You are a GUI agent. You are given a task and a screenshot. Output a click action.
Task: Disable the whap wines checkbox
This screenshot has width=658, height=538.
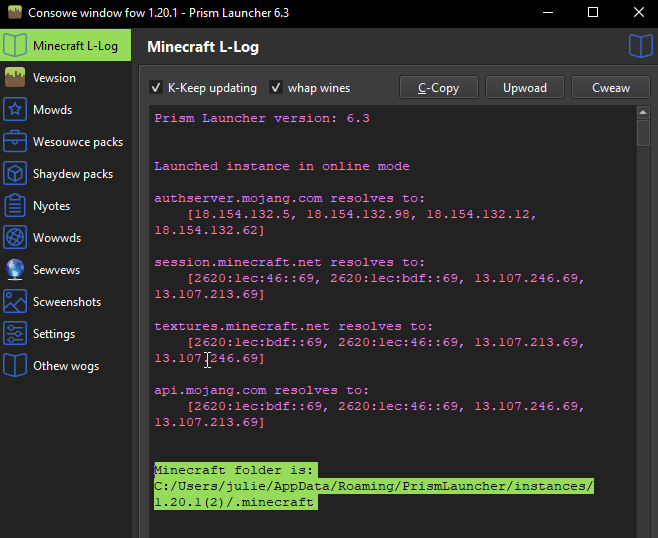pyautogui.click(x=276, y=88)
